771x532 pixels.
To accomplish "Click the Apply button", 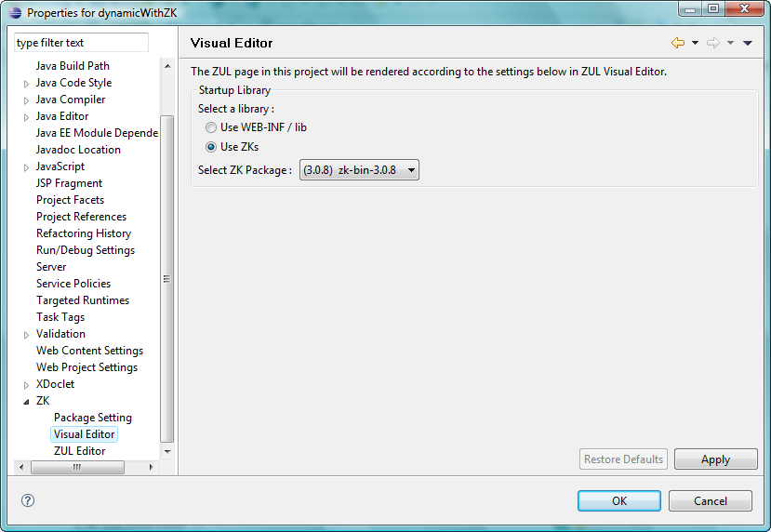I will [716, 459].
